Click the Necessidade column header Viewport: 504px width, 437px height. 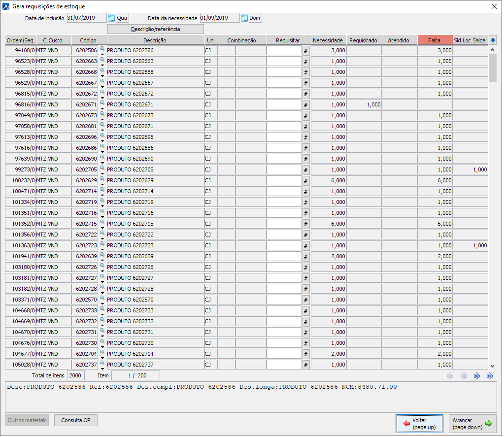click(x=328, y=40)
